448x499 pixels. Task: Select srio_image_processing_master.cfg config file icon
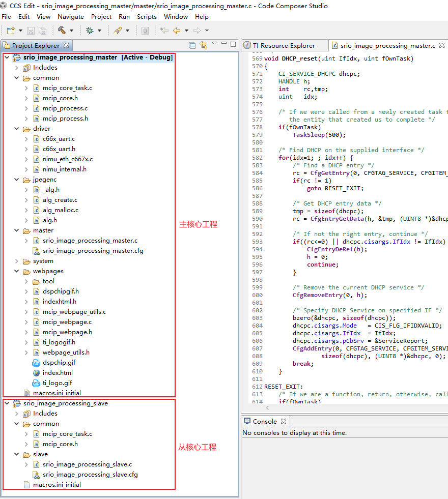point(36,251)
